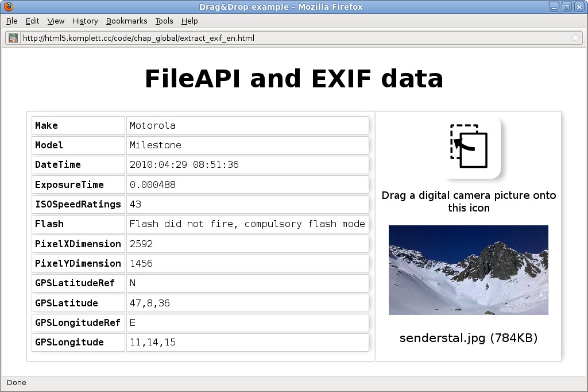This screenshot has height=392, width=588.
Task: Open the Bookmarks menu
Action: coord(126,21)
